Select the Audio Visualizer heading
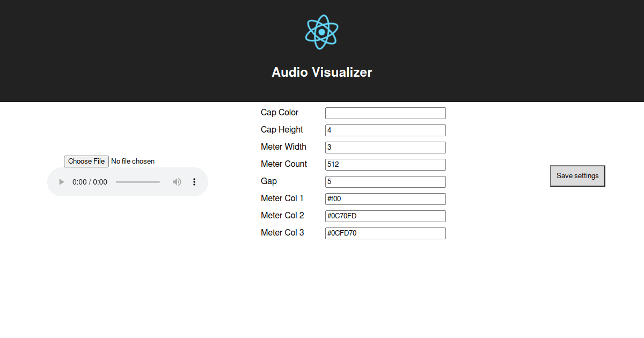 click(x=321, y=72)
